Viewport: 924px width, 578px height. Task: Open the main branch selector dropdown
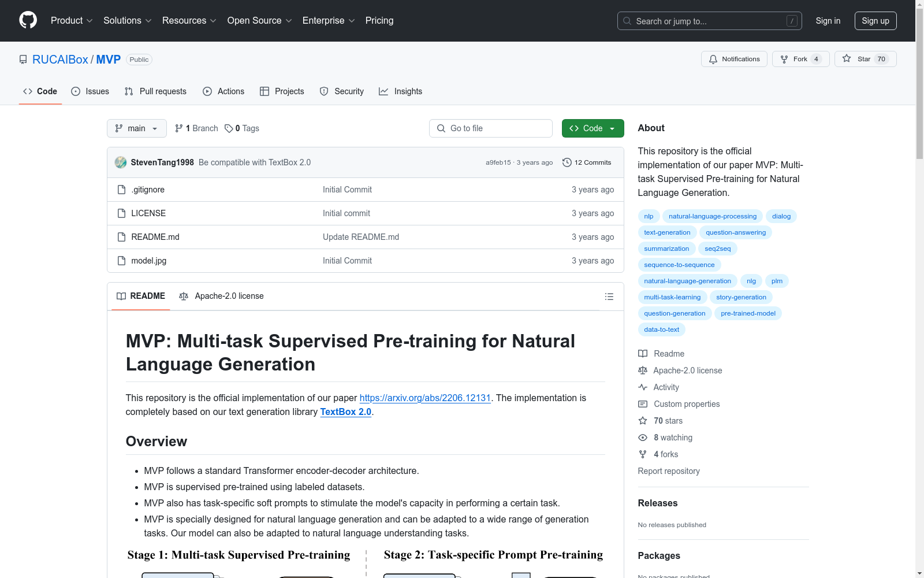[137, 128]
